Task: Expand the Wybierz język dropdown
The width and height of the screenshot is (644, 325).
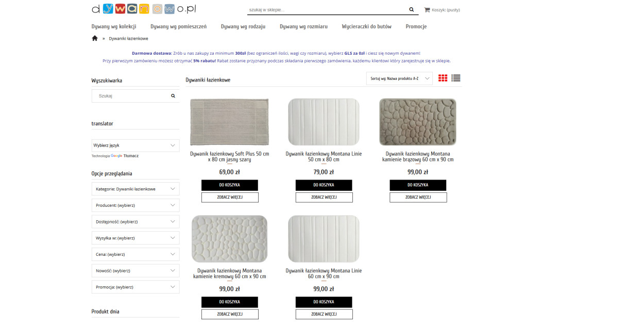Action: click(x=135, y=145)
